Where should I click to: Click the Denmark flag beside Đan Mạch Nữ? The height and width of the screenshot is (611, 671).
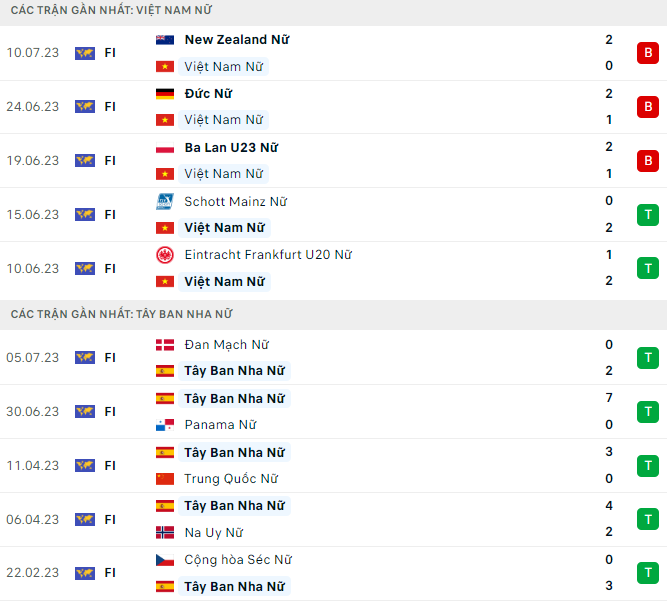tap(165, 345)
